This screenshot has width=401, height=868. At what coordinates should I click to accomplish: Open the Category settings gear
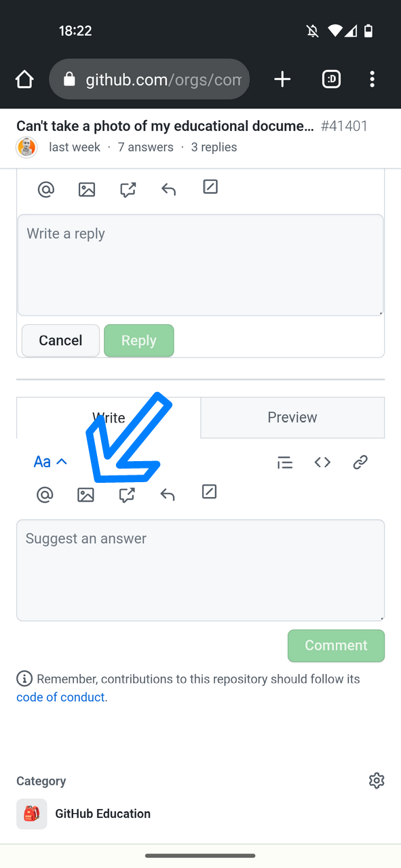(x=377, y=781)
